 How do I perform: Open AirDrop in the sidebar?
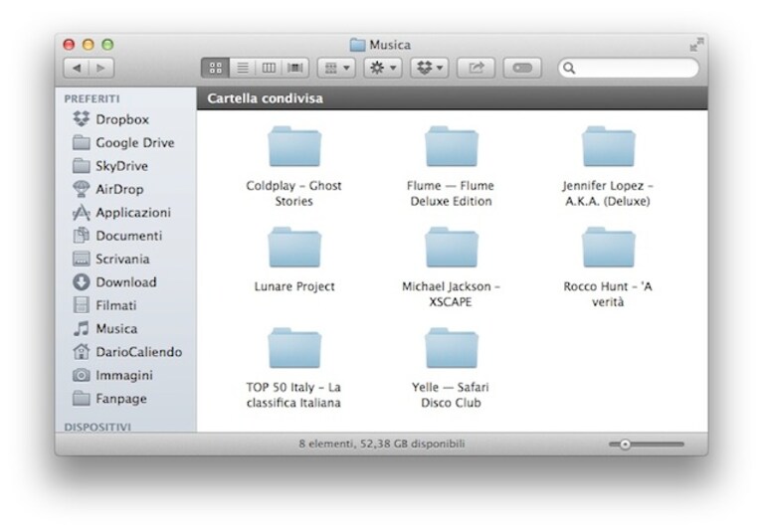click(x=125, y=189)
